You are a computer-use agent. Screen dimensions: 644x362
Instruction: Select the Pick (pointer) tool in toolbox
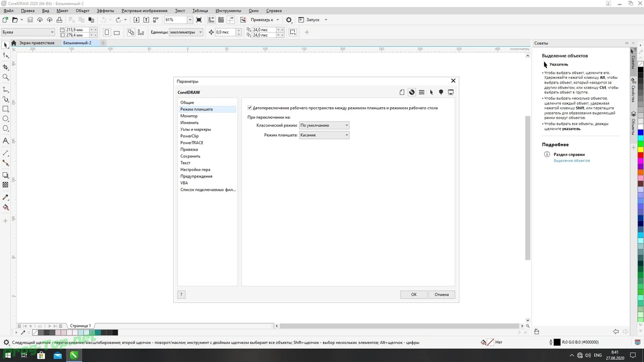click(x=5, y=45)
